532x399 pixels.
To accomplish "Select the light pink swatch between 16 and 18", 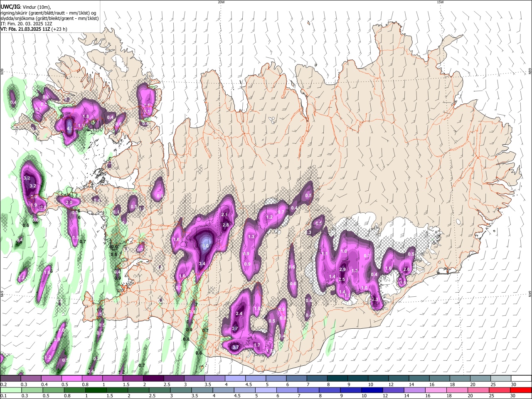I will pos(436,390).
